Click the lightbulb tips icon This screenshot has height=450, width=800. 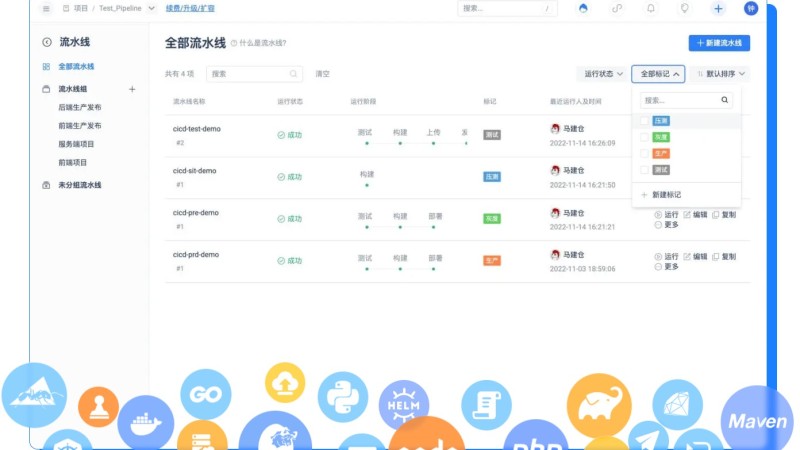(x=684, y=8)
